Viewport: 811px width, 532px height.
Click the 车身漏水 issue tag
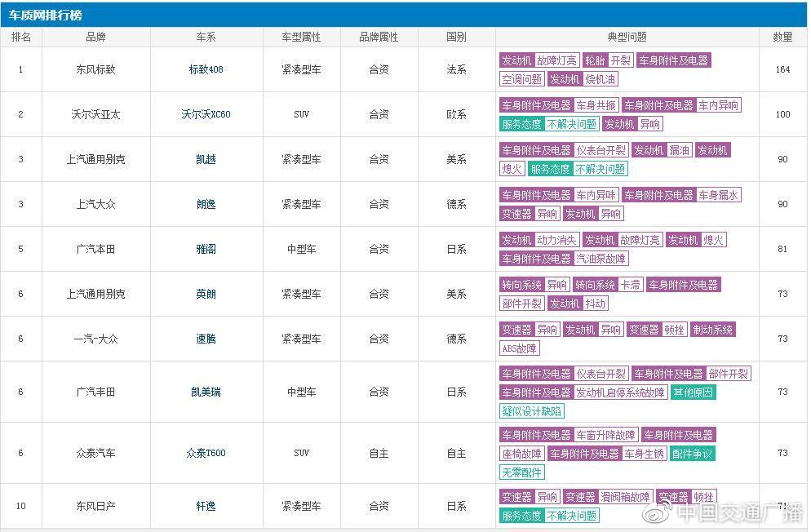(x=719, y=196)
